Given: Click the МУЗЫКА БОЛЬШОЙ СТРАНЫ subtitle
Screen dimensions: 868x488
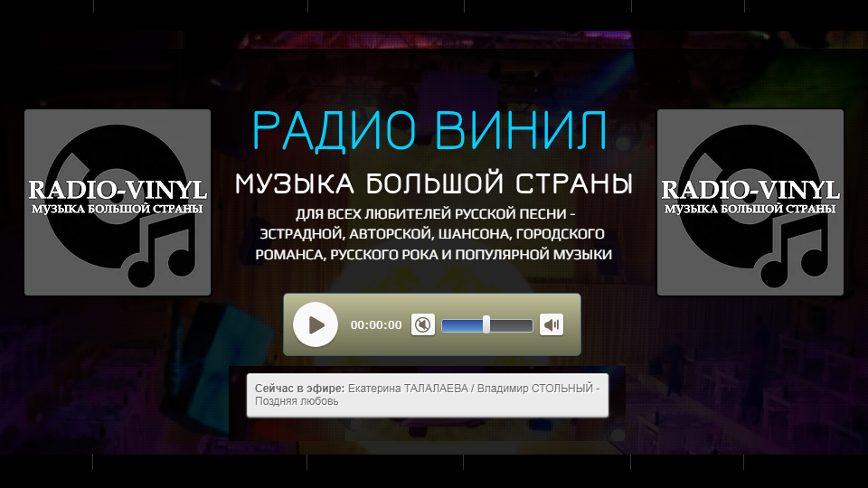Looking at the screenshot, I should click(x=433, y=183).
